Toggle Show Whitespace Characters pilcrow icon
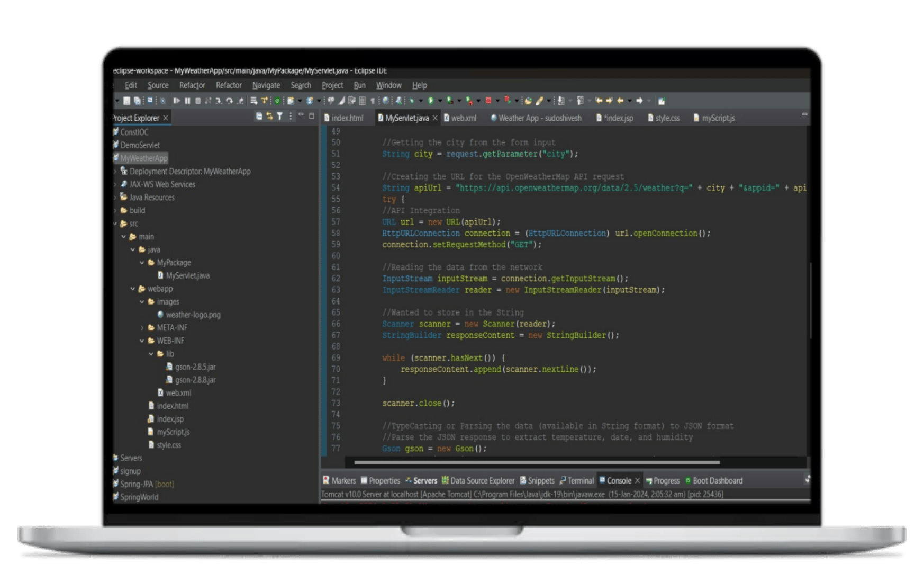924x572 pixels. click(373, 101)
